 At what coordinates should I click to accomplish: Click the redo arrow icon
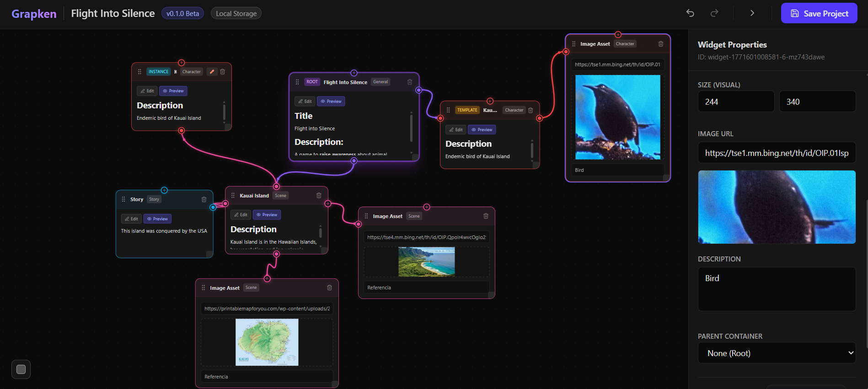click(x=714, y=13)
